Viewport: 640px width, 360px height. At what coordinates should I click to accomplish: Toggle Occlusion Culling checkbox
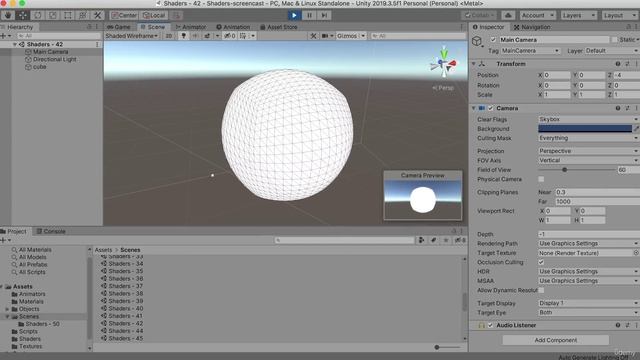[541, 262]
